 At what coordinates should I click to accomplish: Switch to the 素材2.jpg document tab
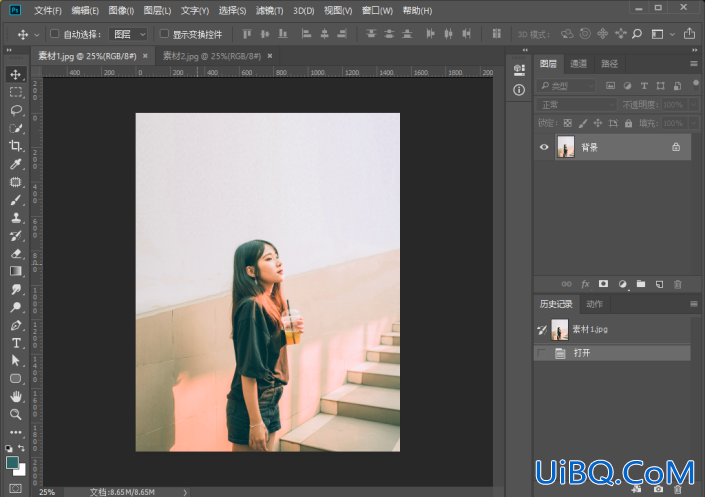(x=212, y=56)
